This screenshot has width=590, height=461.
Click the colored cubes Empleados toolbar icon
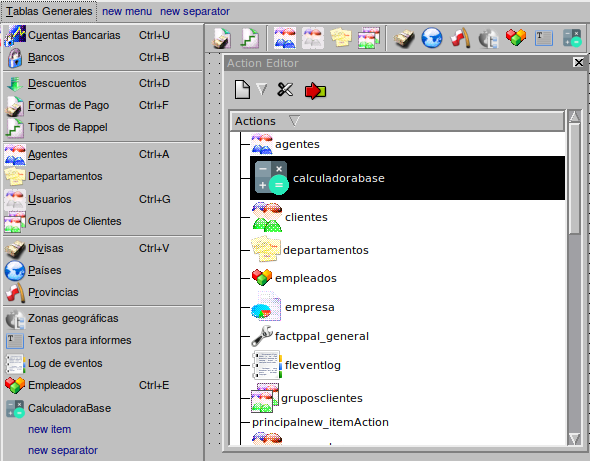point(515,37)
